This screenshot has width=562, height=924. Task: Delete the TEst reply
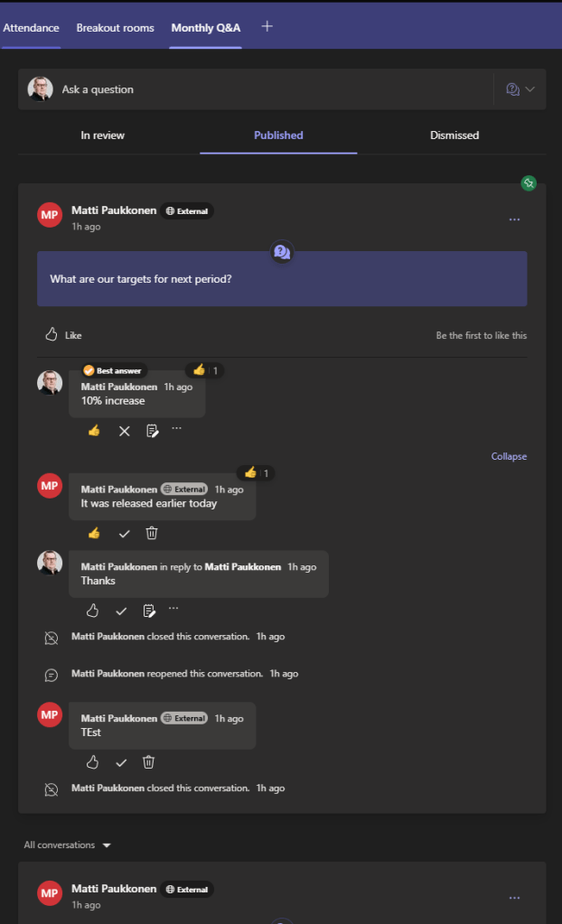[x=149, y=762]
